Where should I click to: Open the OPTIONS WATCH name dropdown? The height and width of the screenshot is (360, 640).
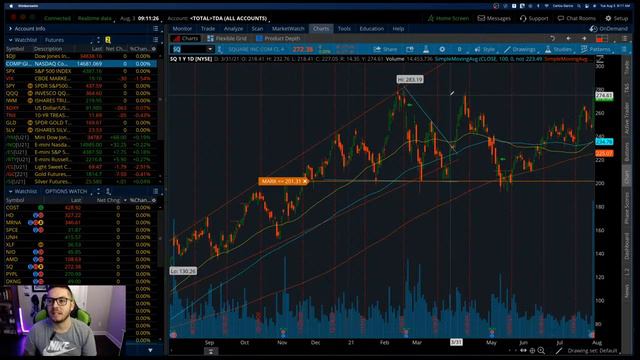point(68,191)
